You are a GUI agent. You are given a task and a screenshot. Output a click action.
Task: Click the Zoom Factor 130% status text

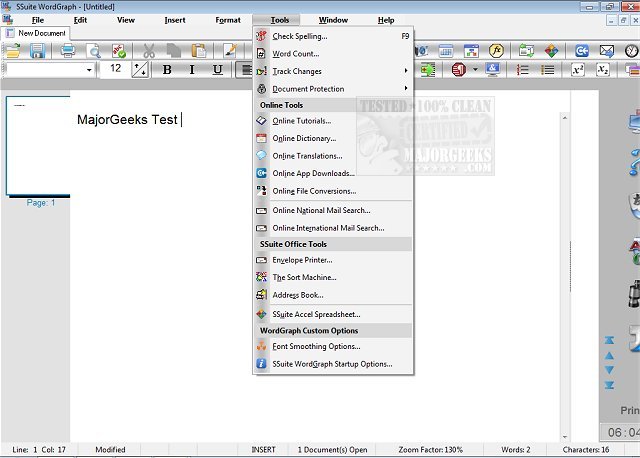tap(431, 450)
